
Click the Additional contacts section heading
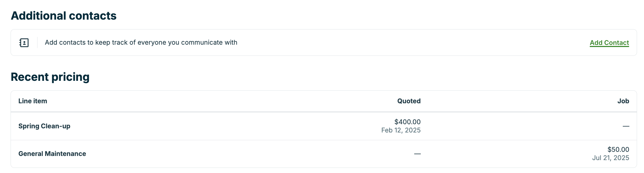(x=64, y=15)
